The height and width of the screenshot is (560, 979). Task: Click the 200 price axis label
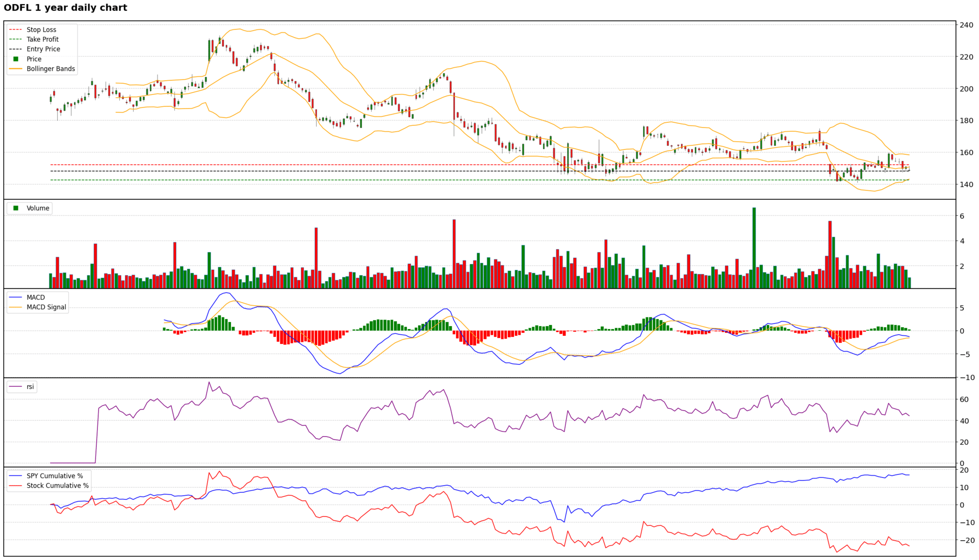click(966, 89)
